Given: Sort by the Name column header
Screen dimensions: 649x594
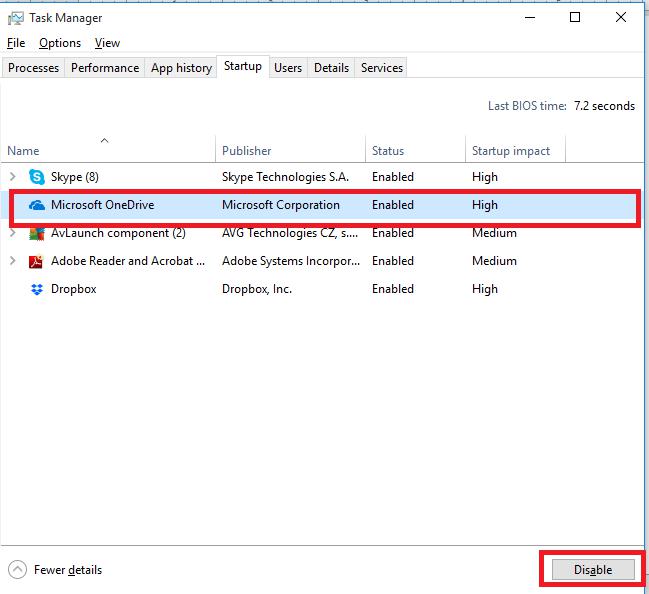Looking at the screenshot, I should [108, 149].
